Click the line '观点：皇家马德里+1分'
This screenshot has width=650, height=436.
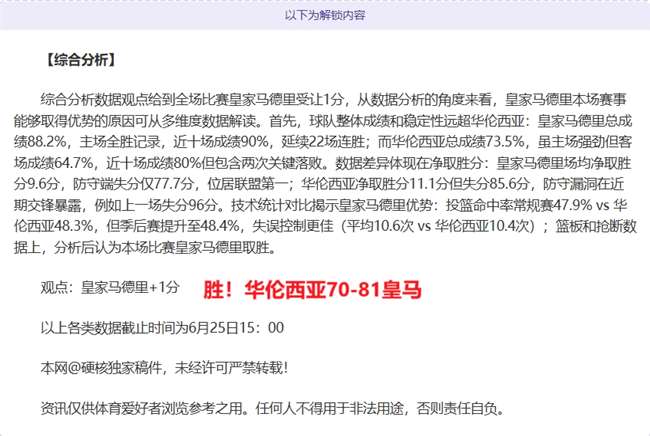tap(110, 287)
